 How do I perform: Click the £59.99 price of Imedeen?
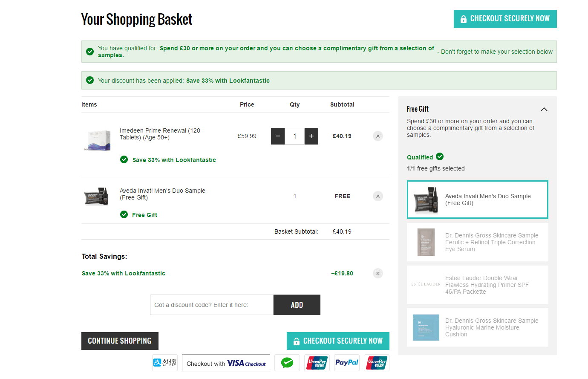coord(247,136)
